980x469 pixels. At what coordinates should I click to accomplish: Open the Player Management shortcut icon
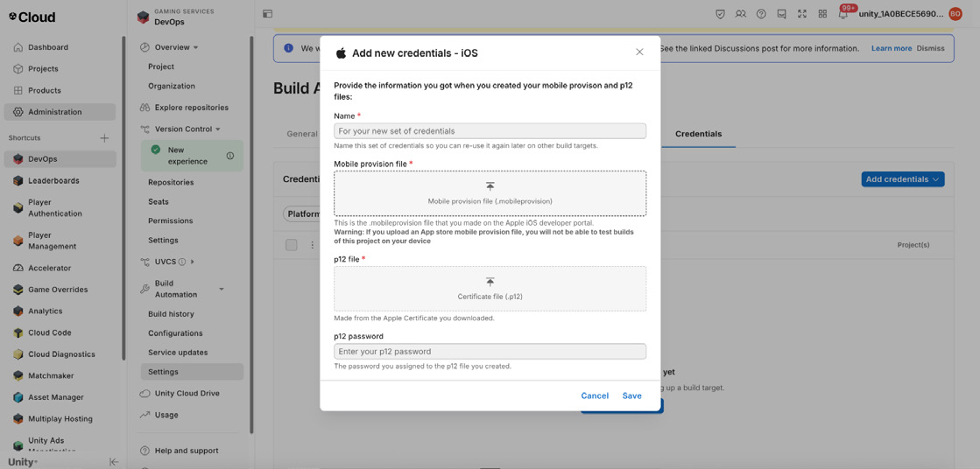[x=18, y=241]
